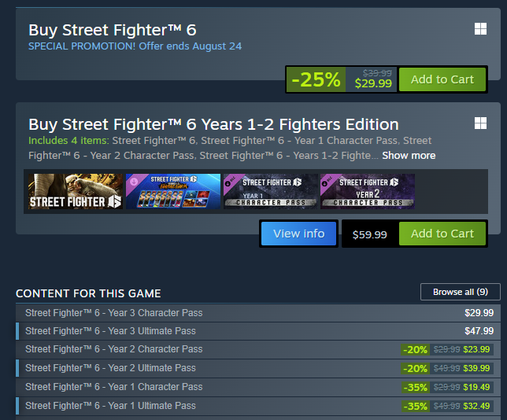Viewport: 507px width, 420px height.
Task: Open the Street Fighter 6 base game thumbnail
Action: (76, 192)
